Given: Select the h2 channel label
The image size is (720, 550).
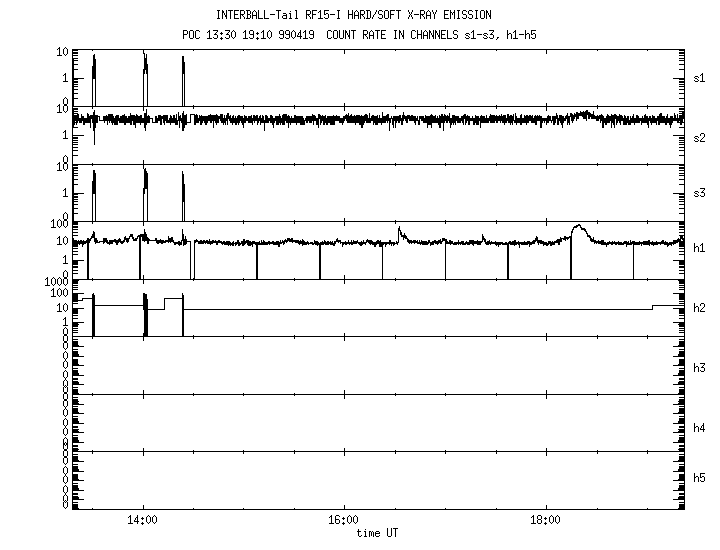Looking at the screenshot, I should pos(700,308).
